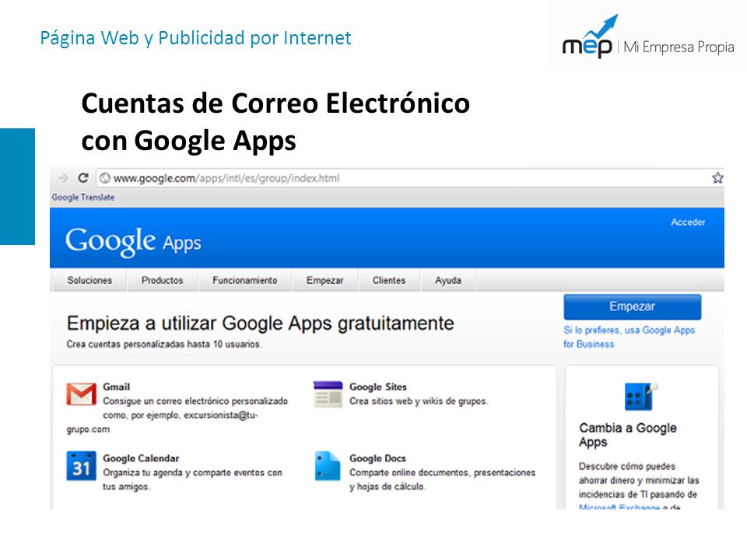The image size is (747, 560).
Task: Click the 'Página Web y Publicidad por Internet' title
Action: click(196, 38)
